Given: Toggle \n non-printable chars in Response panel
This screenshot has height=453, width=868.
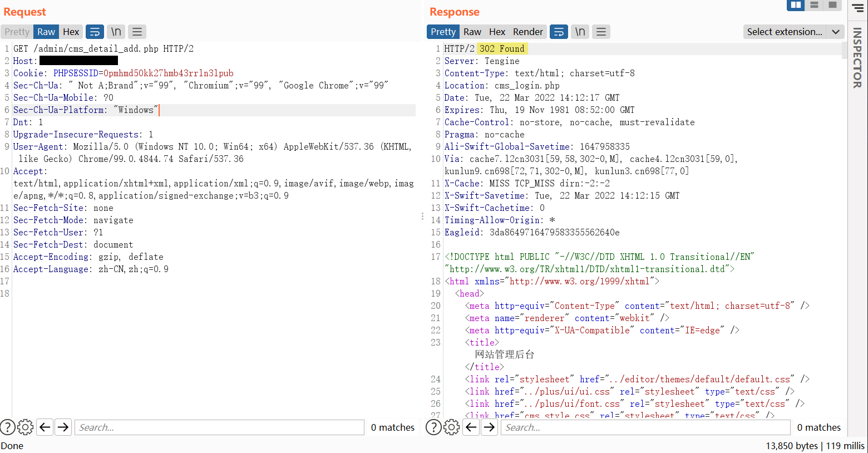Looking at the screenshot, I should pyautogui.click(x=580, y=32).
